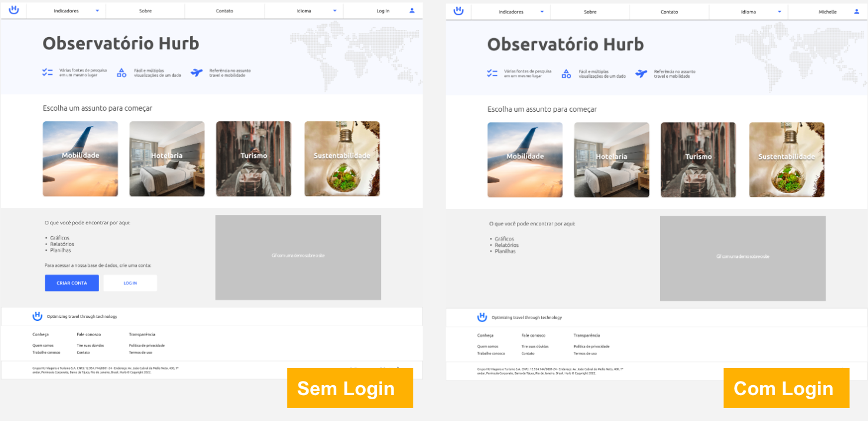The image size is (868, 421).
Task: Expand the Idioma dropdown arrow in Sem Login mockup
Action: [x=335, y=11]
